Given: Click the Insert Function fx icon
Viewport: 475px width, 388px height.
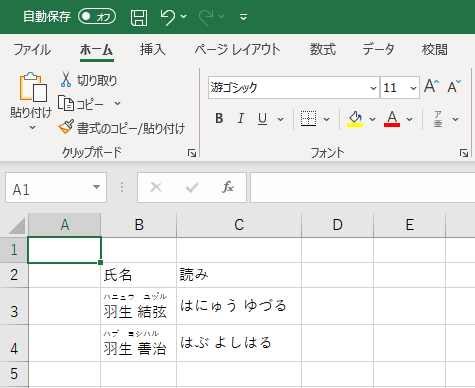Looking at the screenshot, I should (228, 187).
